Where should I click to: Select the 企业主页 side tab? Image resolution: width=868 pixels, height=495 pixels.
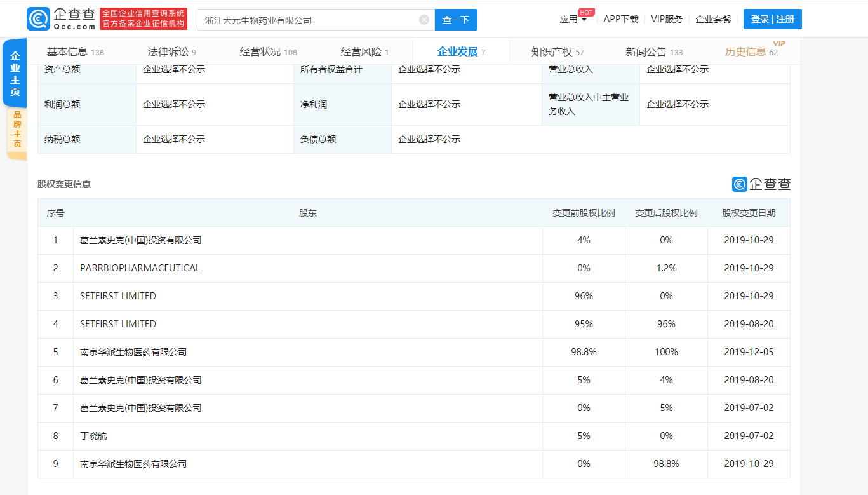point(15,74)
